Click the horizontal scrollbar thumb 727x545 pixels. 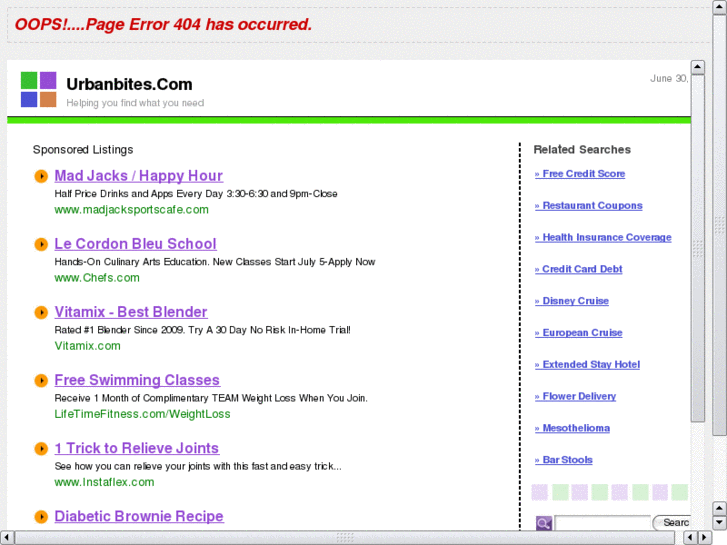[346, 538]
